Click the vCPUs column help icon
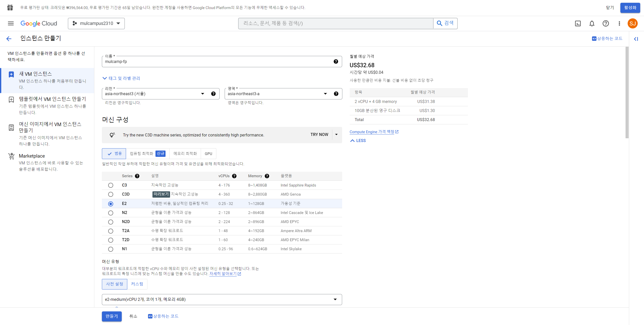 pos(234,176)
